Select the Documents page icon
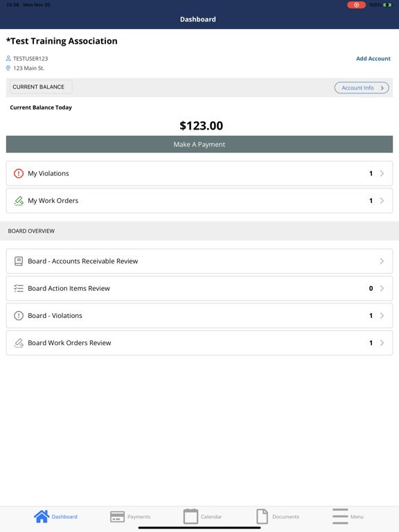Viewport: 399px width, 532px height. click(x=263, y=516)
